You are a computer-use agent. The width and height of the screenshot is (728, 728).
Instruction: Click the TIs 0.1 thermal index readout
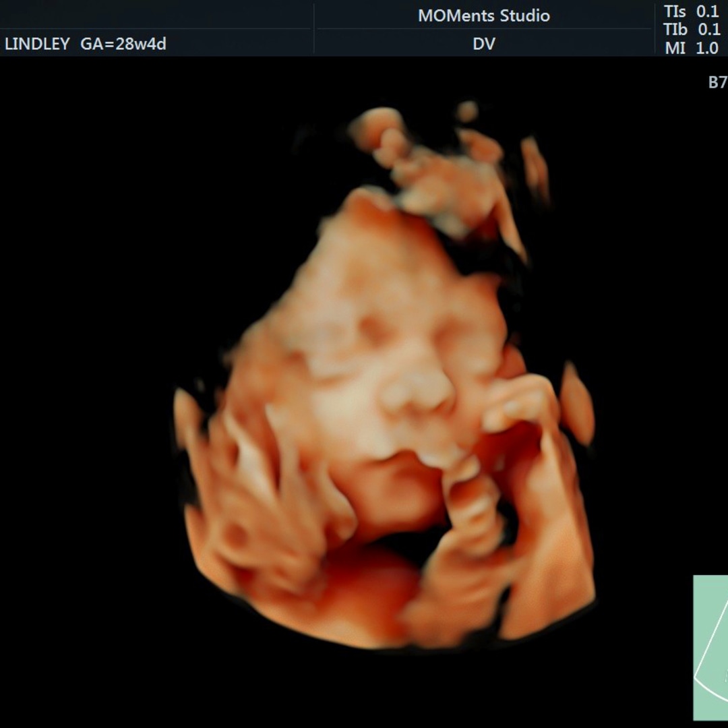(692, 11)
